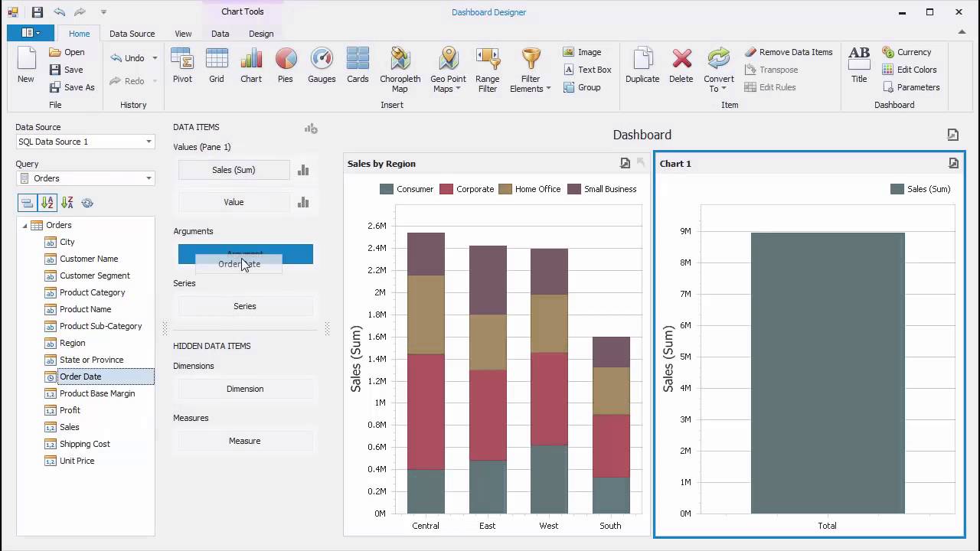The height and width of the screenshot is (551, 980).
Task: Create a New dashboard
Action: tap(26, 66)
